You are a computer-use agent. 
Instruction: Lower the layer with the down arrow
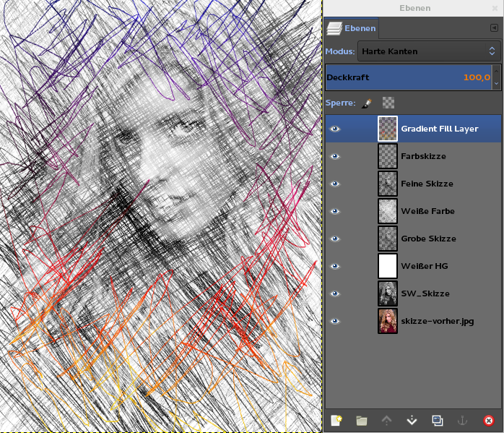point(412,420)
